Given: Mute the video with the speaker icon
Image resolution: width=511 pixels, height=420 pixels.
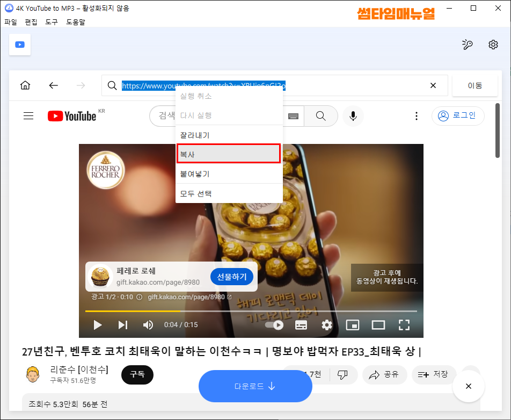Looking at the screenshot, I should click(148, 325).
